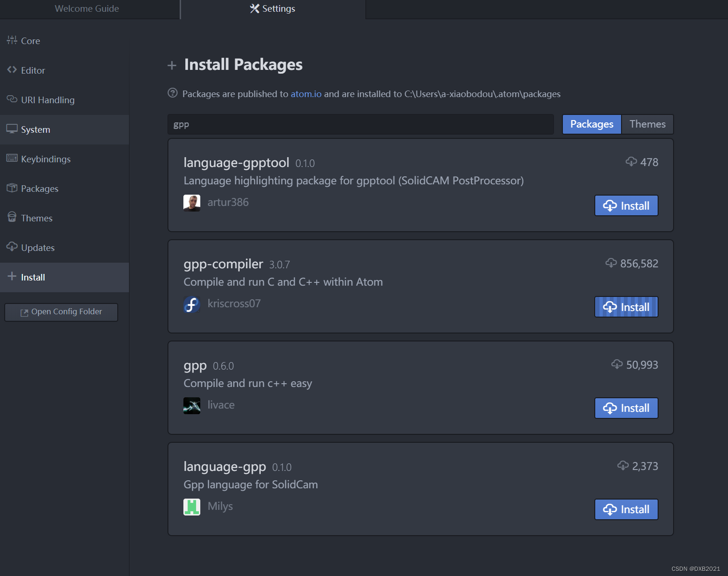
Task: Toggle search to Packages
Action: 591,124
